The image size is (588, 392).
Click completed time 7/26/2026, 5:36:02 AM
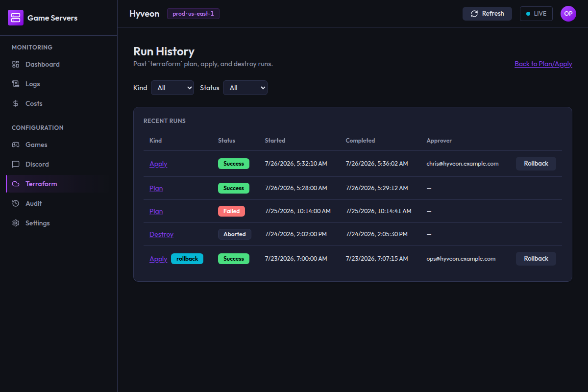click(x=377, y=164)
